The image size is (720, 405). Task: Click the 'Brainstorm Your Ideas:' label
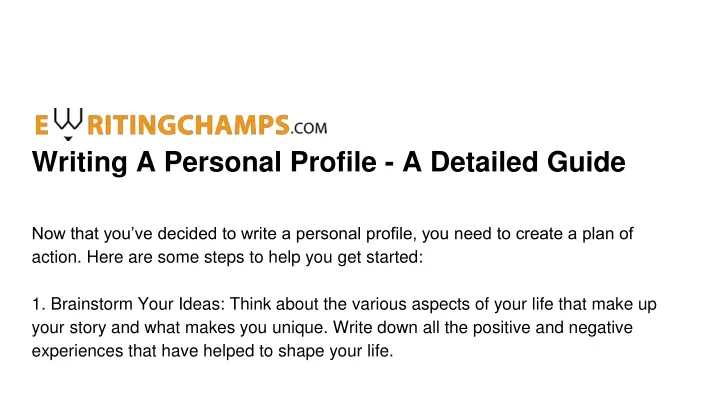[138, 304]
